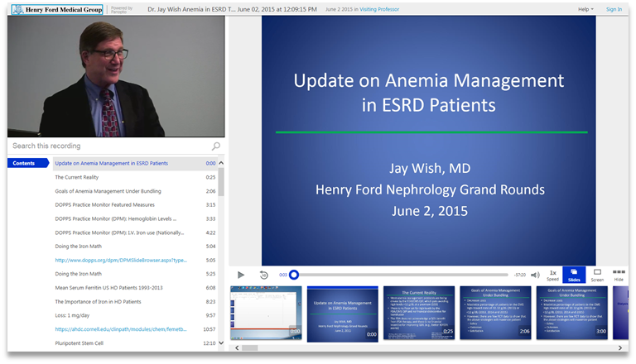Open the Goals of Anemia thumbnail at 3:00

[572, 313]
